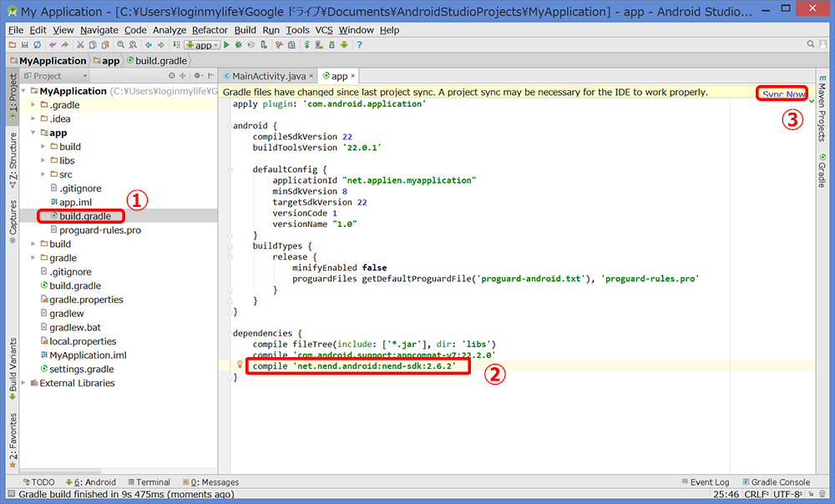
Task: Open the Event Log button
Action: (x=705, y=482)
